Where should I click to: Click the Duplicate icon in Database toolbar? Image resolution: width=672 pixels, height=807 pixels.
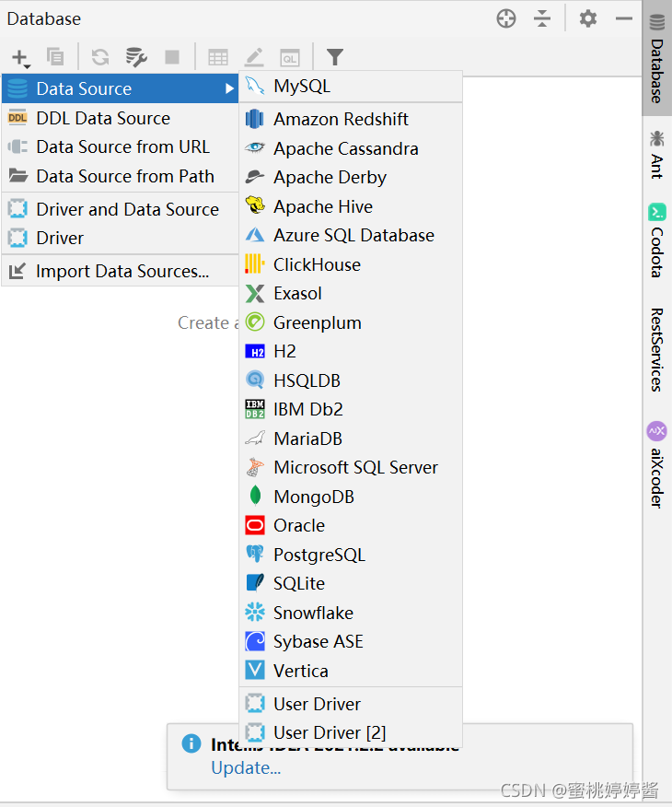(55, 57)
